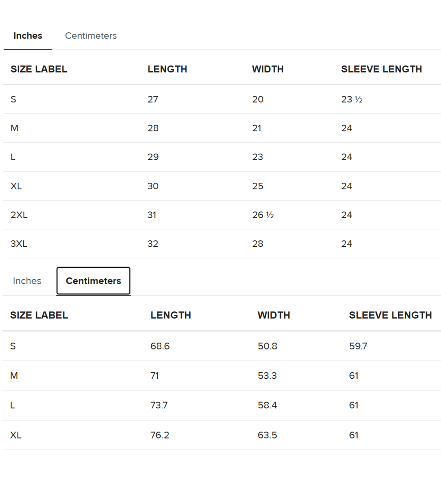Click the 23 ½ sleeve length value
Screen dimensions: 441x504
352,99
